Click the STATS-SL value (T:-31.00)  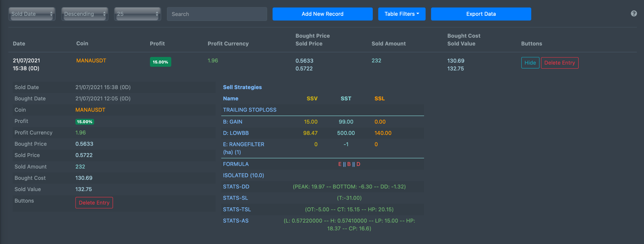click(x=349, y=198)
